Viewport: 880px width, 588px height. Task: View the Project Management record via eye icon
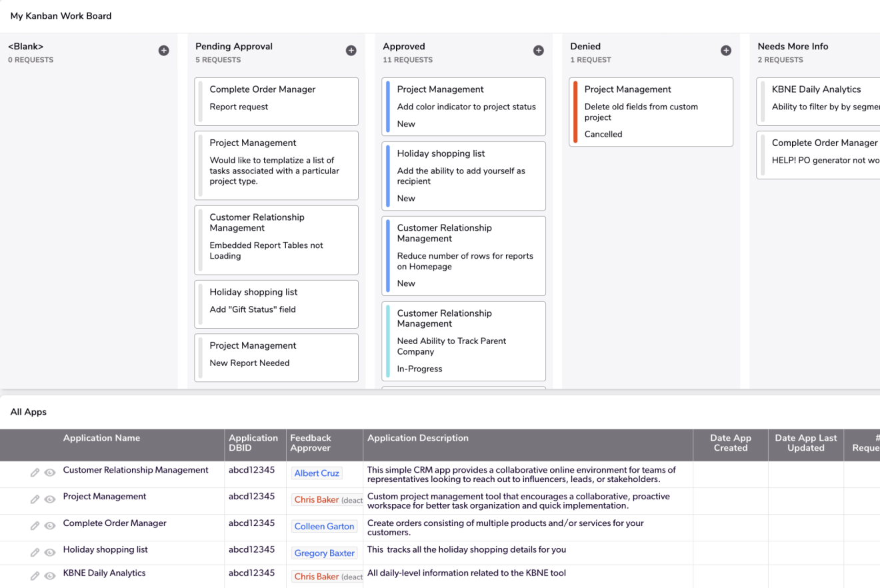tap(50, 499)
